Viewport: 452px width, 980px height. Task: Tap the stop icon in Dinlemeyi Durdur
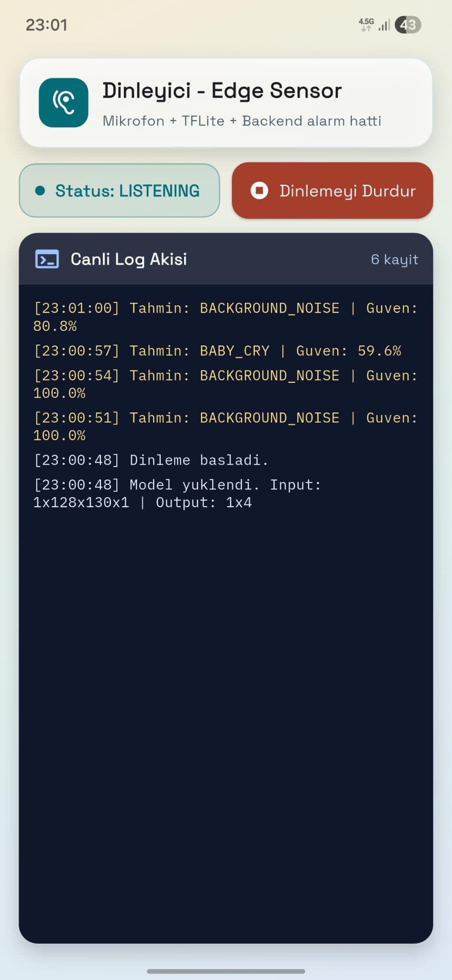tap(259, 190)
